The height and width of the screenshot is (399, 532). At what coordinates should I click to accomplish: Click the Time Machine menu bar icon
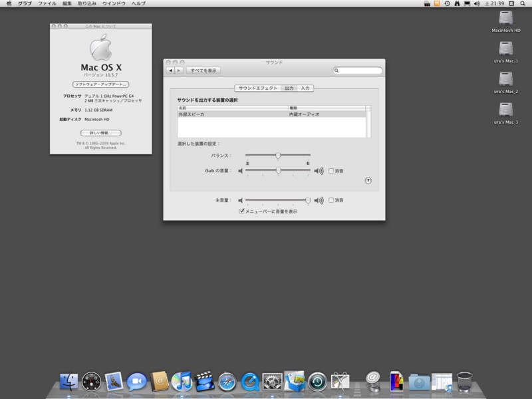click(x=447, y=3)
